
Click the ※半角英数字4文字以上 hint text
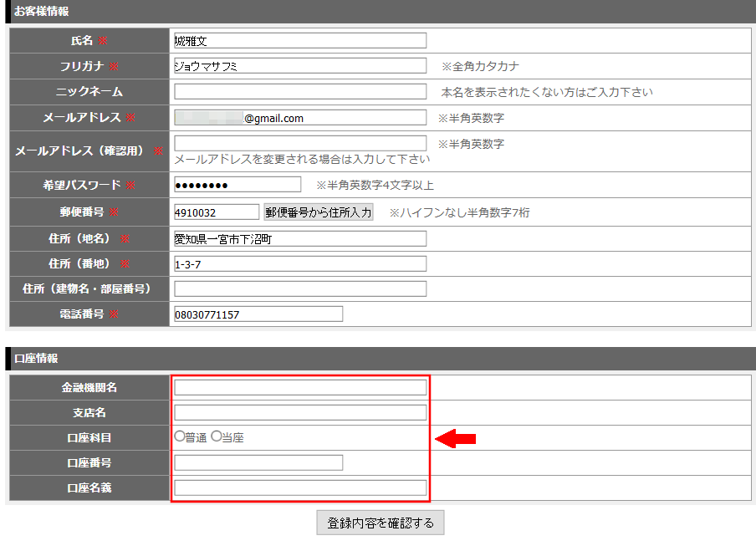click(375, 185)
